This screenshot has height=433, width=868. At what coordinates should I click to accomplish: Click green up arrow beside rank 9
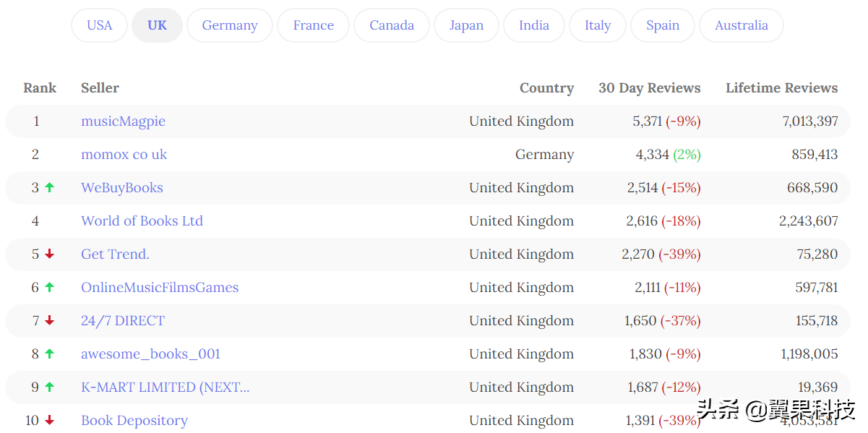[49, 387]
